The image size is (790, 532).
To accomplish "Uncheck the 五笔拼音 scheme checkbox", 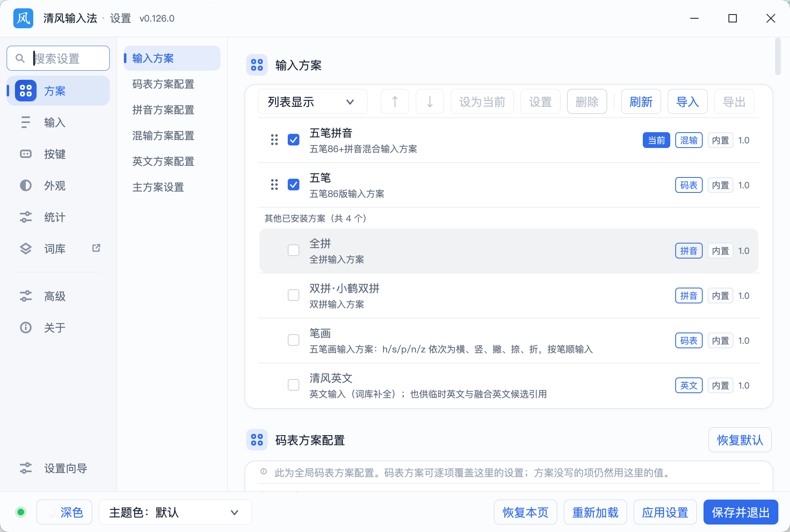I will pos(294,140).
